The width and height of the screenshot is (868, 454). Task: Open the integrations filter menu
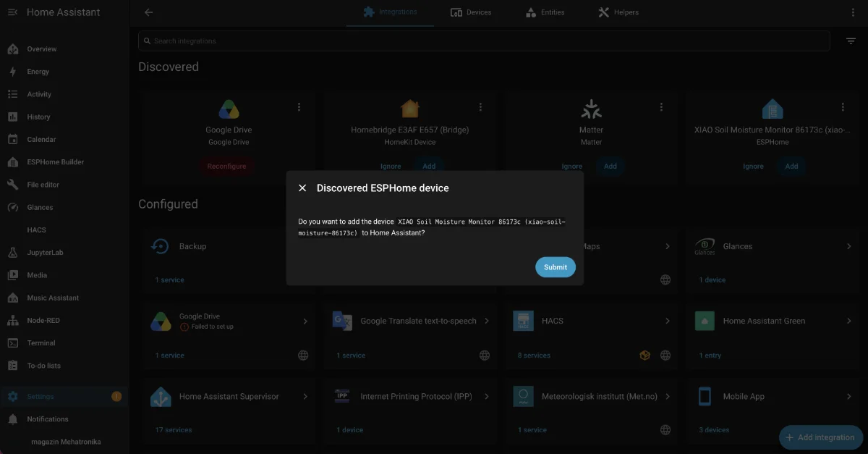click(x=851, y=41)
